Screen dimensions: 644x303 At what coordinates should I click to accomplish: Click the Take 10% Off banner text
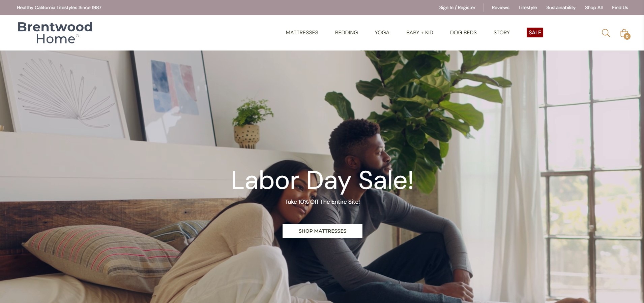pos(322,202)
